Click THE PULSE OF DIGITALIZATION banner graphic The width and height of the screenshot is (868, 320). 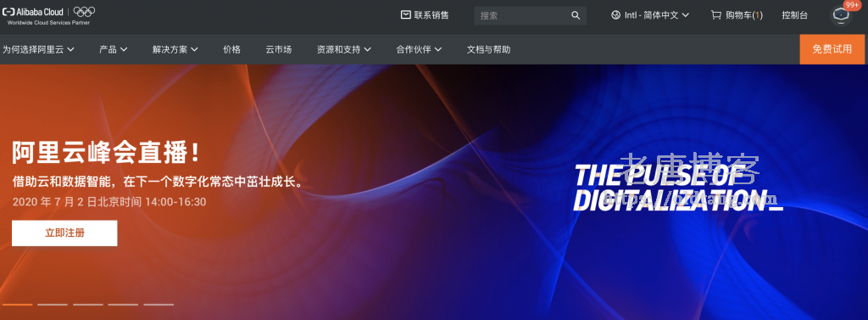point(678,188)
